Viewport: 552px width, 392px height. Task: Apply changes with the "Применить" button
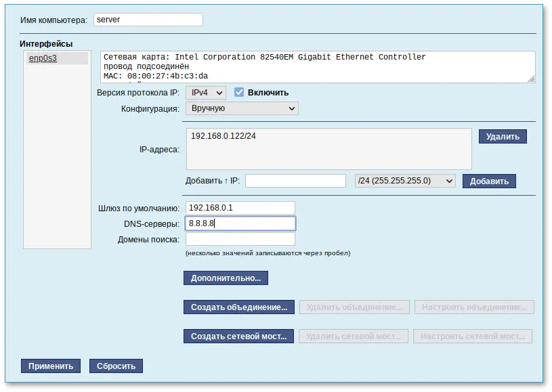coord(50,366)
